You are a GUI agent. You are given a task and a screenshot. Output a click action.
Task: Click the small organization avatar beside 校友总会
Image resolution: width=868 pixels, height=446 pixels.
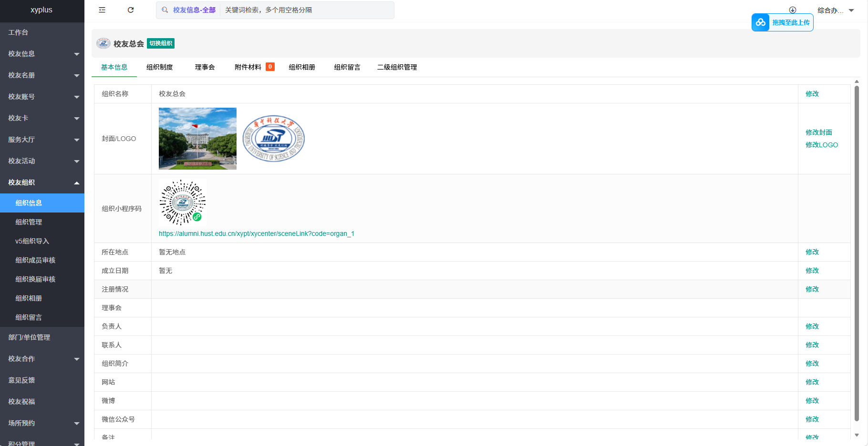pyautogui.click(x=103, y=43)
